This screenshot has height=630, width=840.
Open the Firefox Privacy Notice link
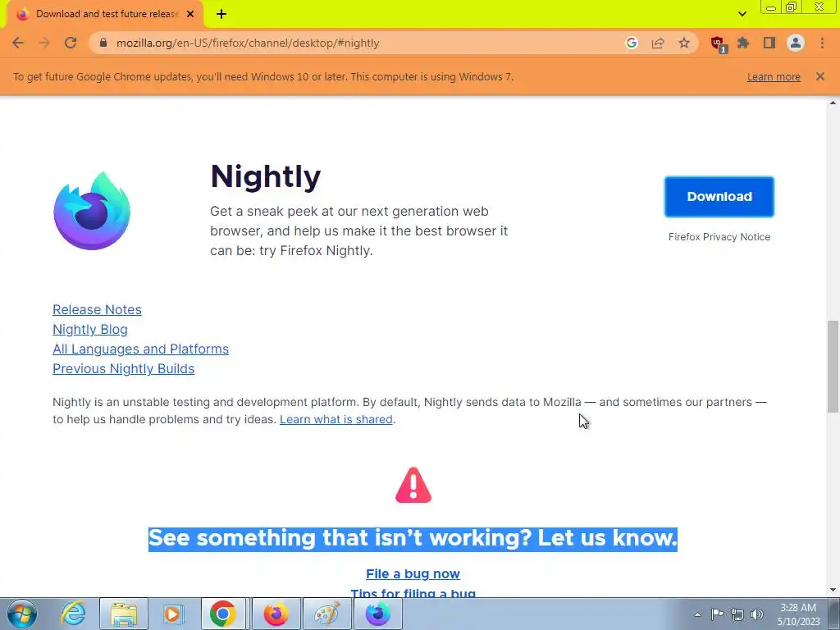pyautogui.click(x=719, y=237)
